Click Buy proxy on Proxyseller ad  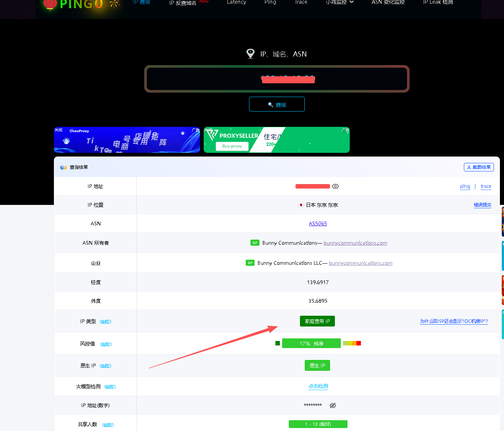(232, 146)
